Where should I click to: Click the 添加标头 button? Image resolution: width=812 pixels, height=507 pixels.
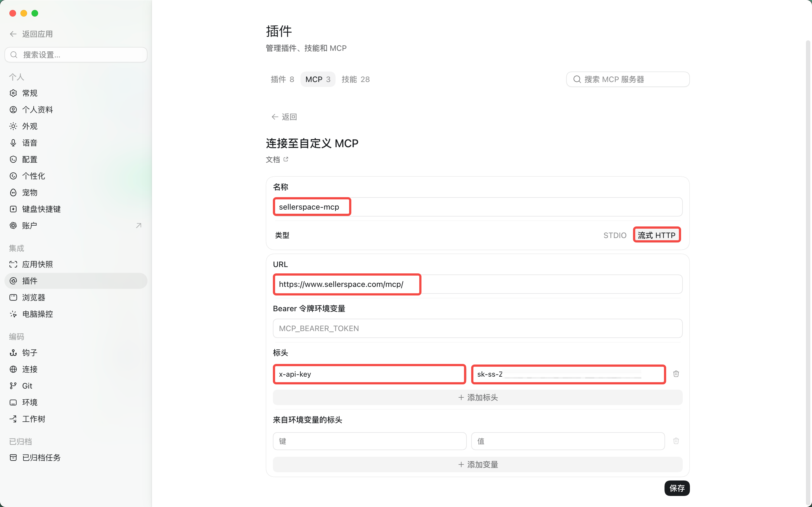(x=478, y=397)
